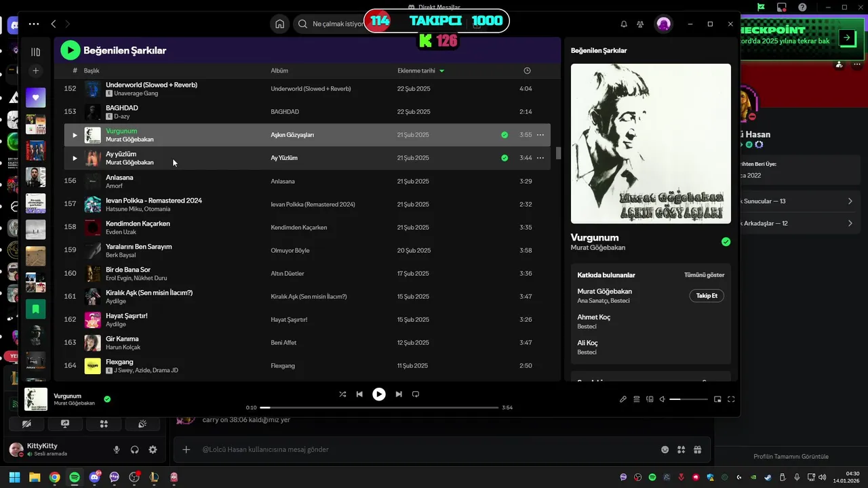
Task: Click Checkpoint banner arrow in Discord
Action: pyautogui.click(x=846, y=38)
